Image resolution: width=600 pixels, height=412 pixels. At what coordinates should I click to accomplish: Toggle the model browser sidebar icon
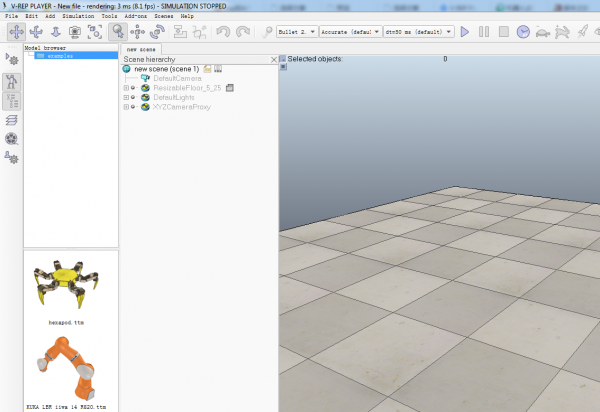click(x=13, y=83)
